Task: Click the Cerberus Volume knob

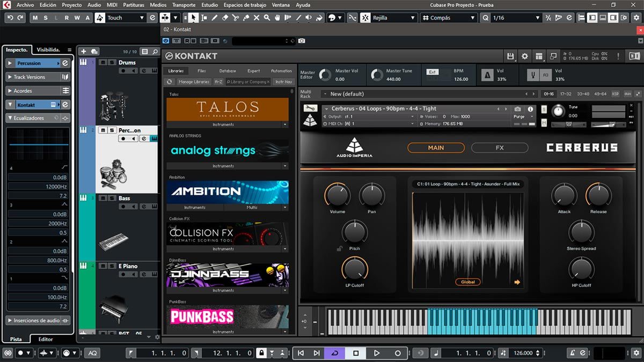Action: (337, 195)
